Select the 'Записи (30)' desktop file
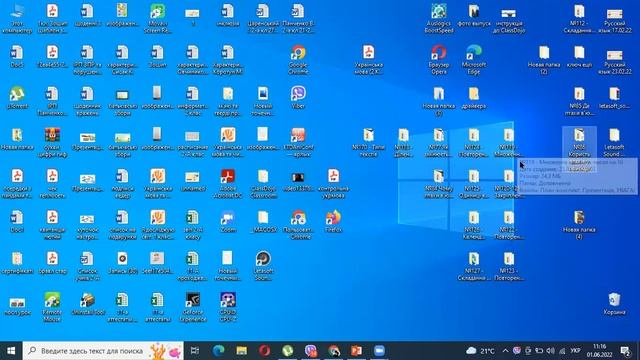This screenshot has height=360, width=640. click(122, 263)
